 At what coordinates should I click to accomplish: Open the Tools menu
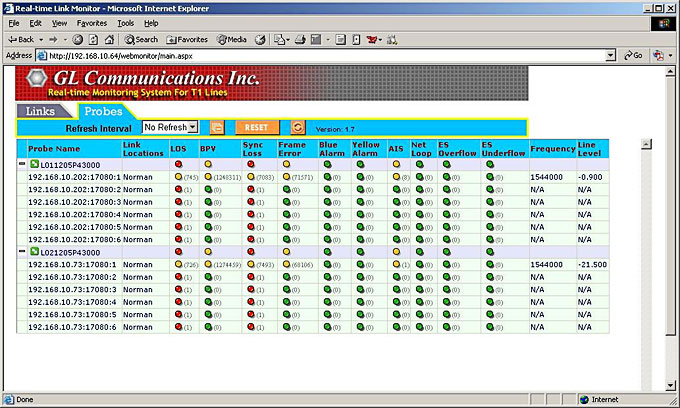(x=126, y=23)
